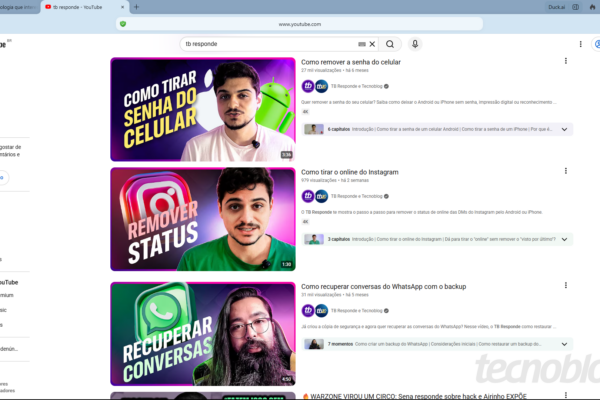Start voice search with the microphone icon
The height and width of the screenshot is (400, 600).
coord(415,44)
